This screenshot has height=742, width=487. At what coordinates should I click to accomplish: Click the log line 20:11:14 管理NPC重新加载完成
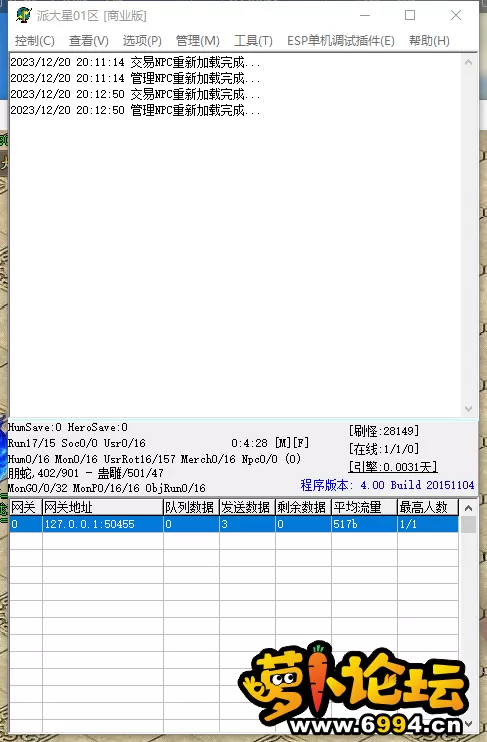click(x=135, y=78)
